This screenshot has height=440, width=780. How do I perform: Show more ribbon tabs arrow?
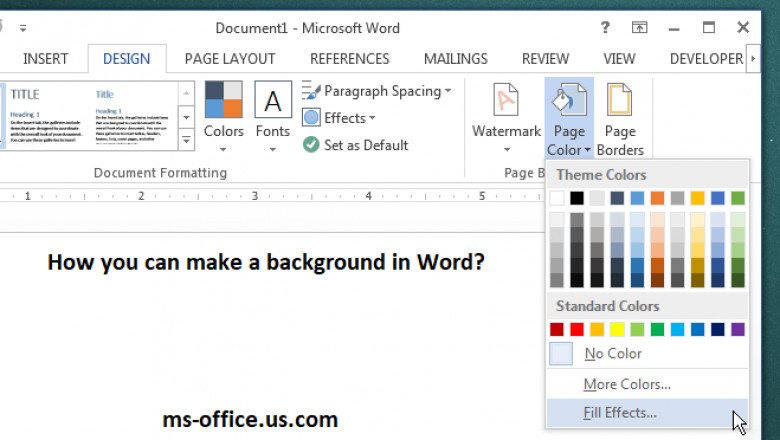click(x=753, y=59)
